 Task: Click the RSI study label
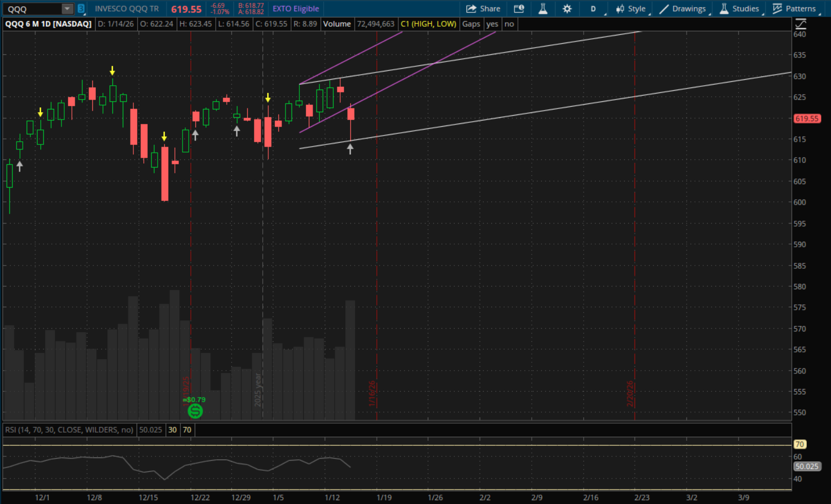coord(69,430)
